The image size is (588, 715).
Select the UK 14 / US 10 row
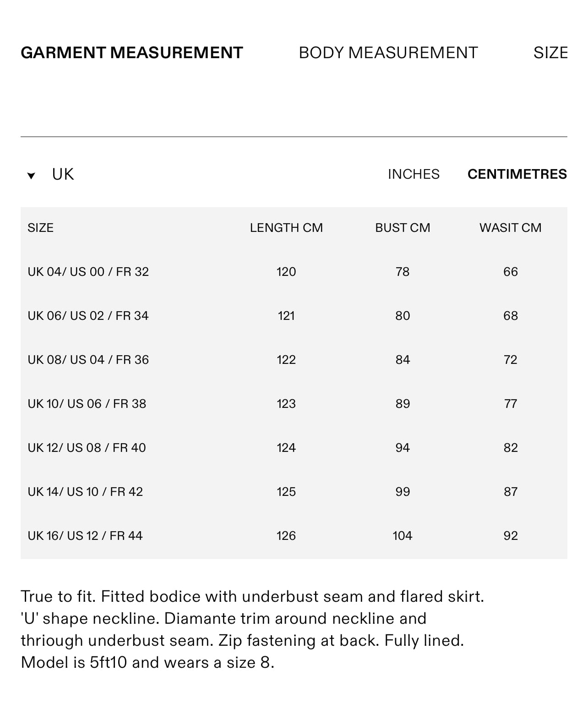click(86, 492)
